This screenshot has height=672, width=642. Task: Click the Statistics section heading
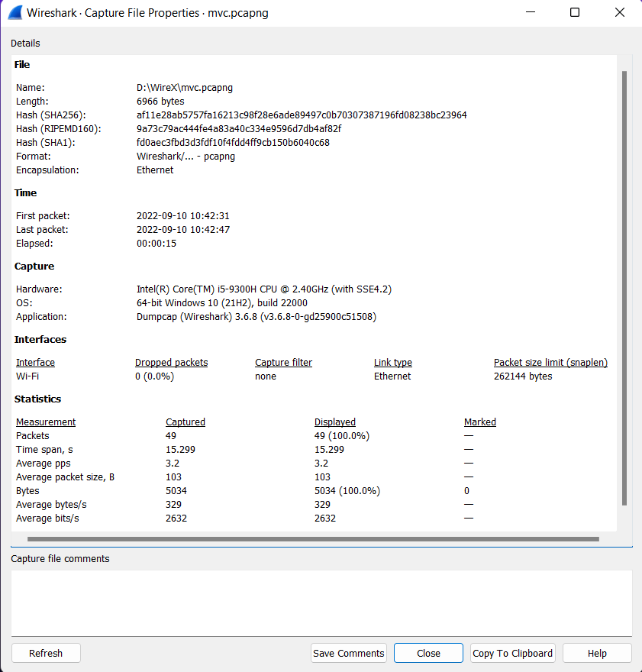pyautogui.click(x=37, y=399)
